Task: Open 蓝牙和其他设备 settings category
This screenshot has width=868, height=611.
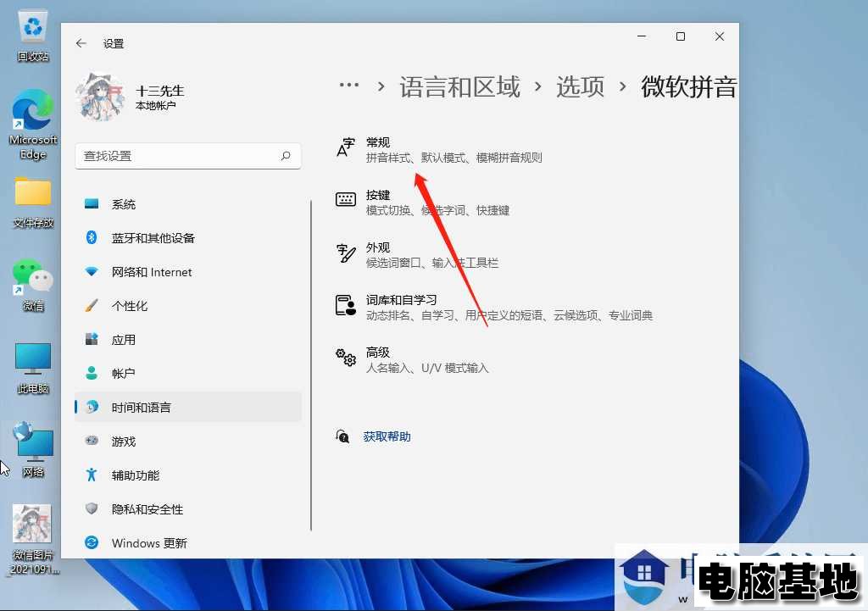Action: (x=187, y=238)
